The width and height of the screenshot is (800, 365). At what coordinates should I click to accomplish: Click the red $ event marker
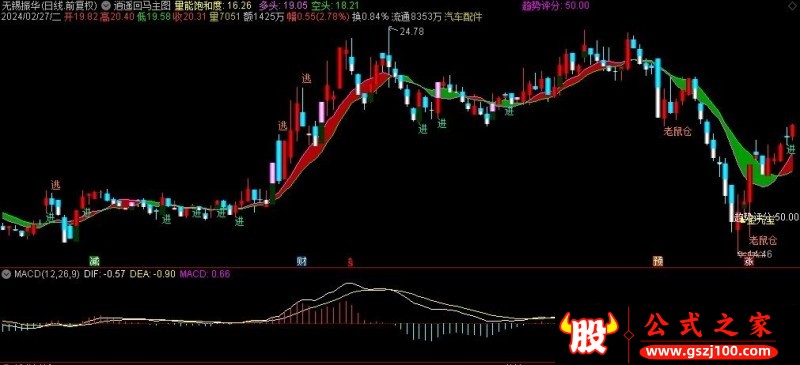click(x=350, y=262)
